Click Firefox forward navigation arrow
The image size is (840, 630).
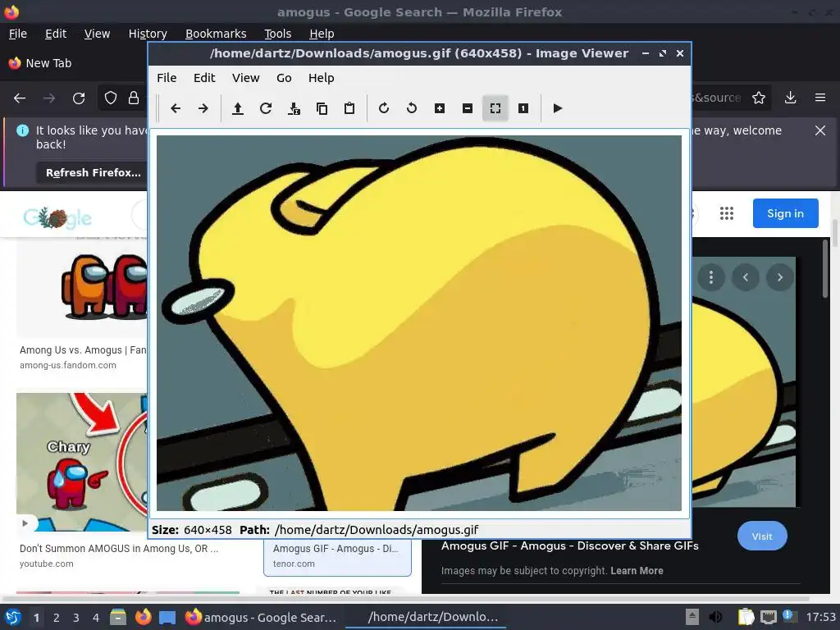click(x=49, y=98)
